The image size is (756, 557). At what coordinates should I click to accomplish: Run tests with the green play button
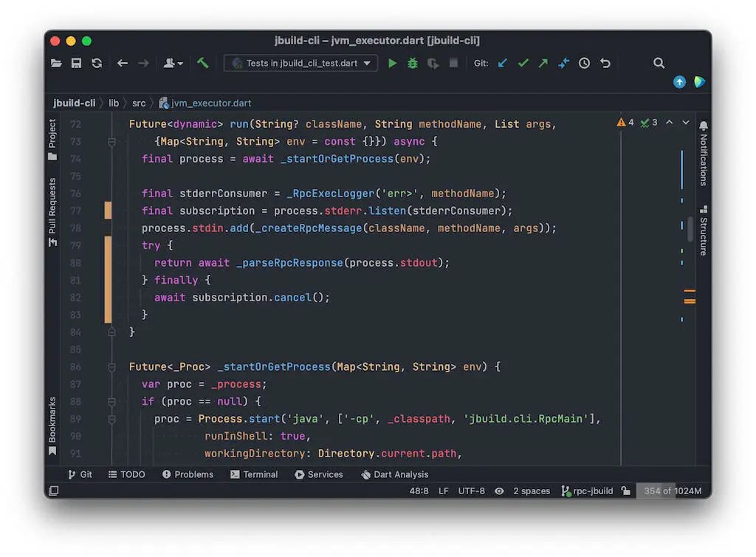click(392, 64)
